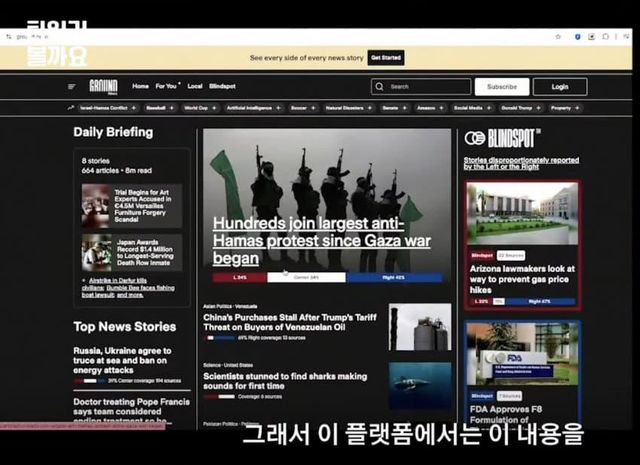
Task: Go to the Local navigation tab
Action: click(195, 87)
